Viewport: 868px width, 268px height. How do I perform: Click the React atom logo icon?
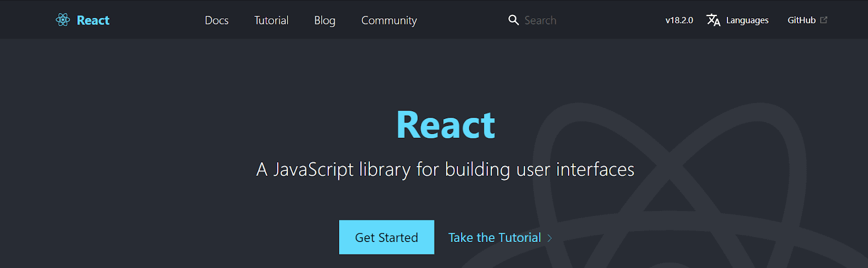pos(63,20)
